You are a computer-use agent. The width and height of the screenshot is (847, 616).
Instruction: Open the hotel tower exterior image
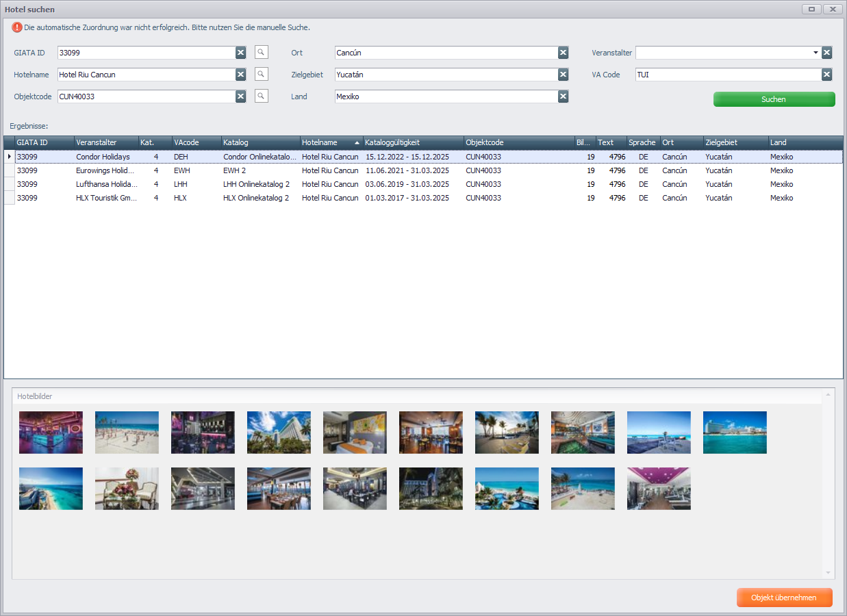(279, 433)
